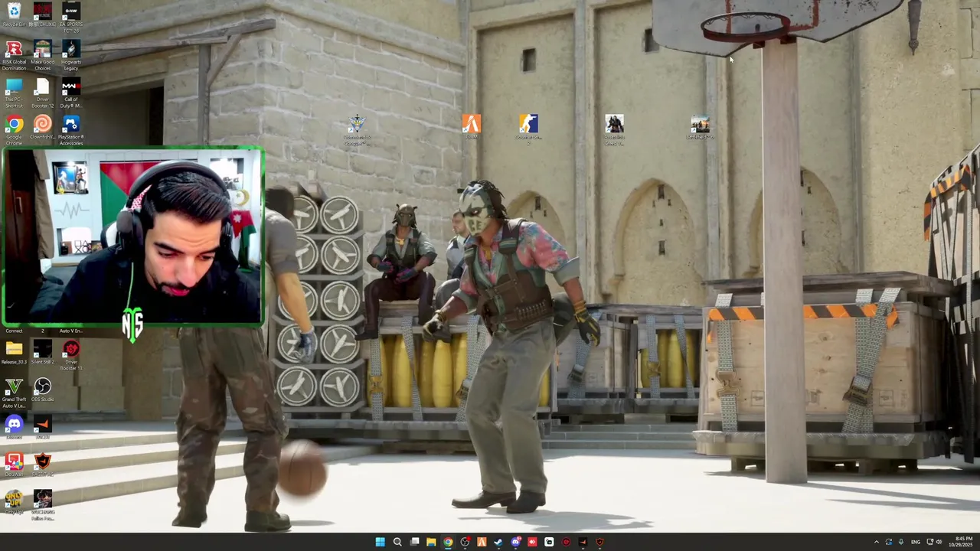Open This PC shortcut icon
The width and height of the screenshot is (980, 551).
(x=14, y=93)
